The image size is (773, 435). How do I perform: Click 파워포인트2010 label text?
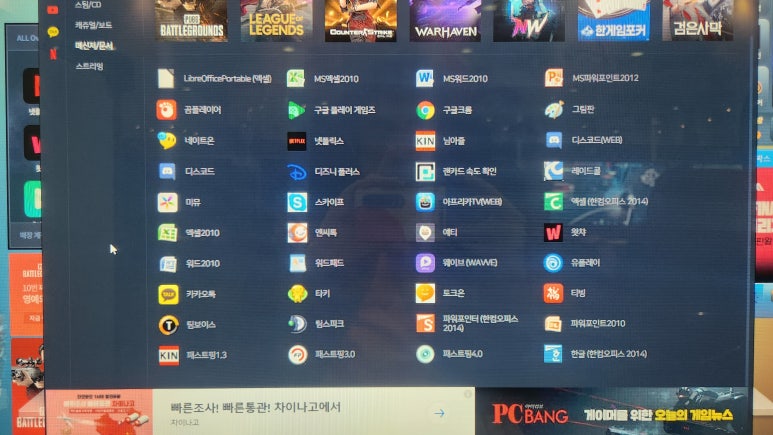tap(598, 324)
